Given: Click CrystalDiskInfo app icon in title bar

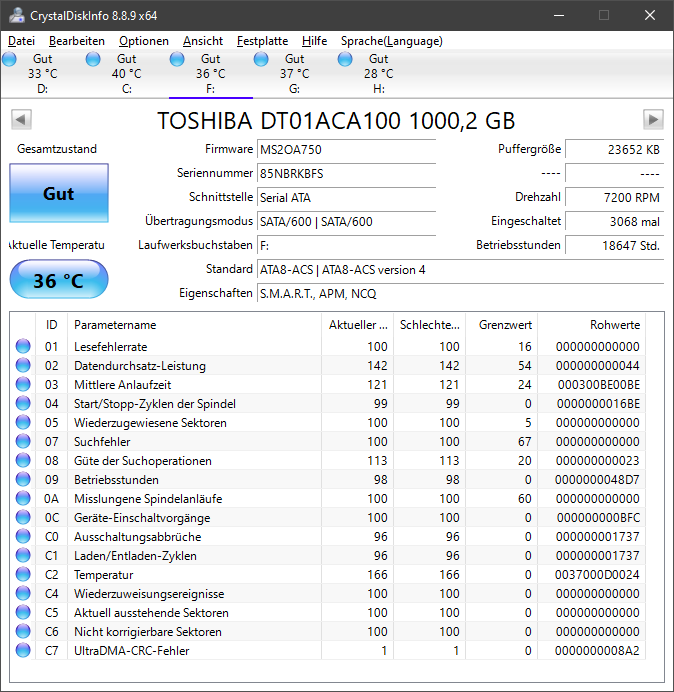Looking at the screenshot, I should pos(17,15).
